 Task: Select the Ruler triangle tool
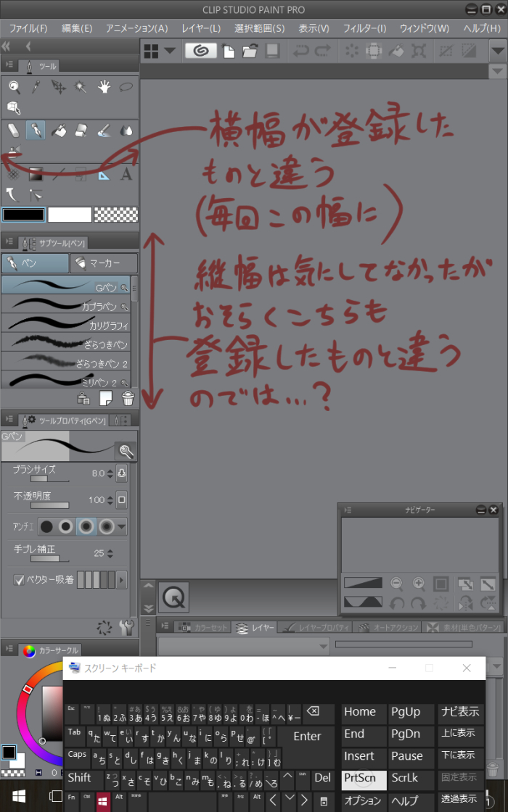tap(104, 175)
